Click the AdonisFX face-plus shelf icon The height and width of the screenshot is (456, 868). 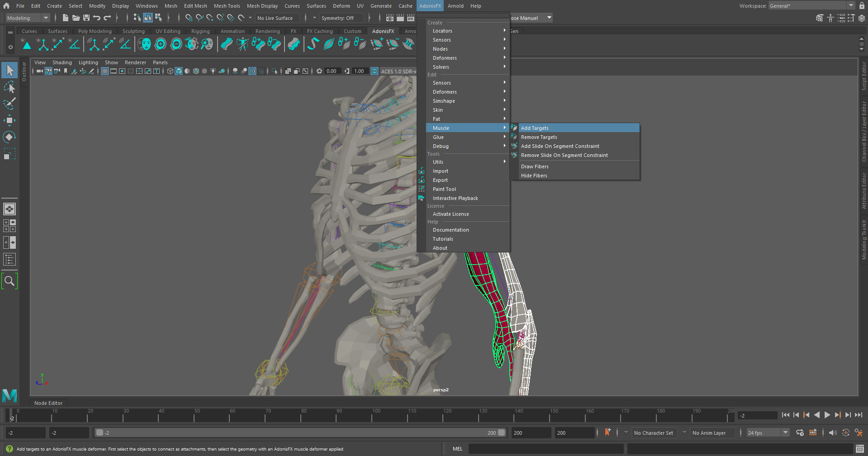(161, 44)
